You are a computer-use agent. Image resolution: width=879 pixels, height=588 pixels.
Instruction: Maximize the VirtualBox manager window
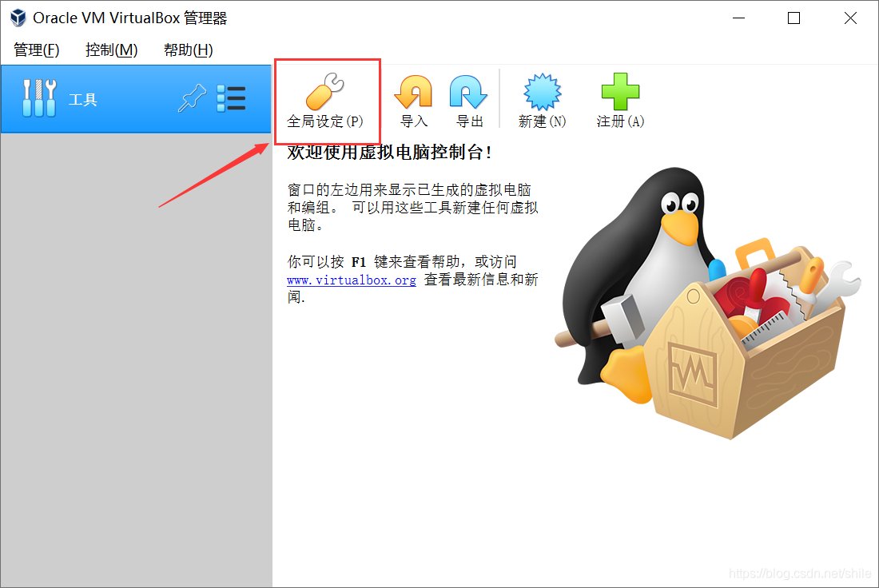(x=793, y=18)
